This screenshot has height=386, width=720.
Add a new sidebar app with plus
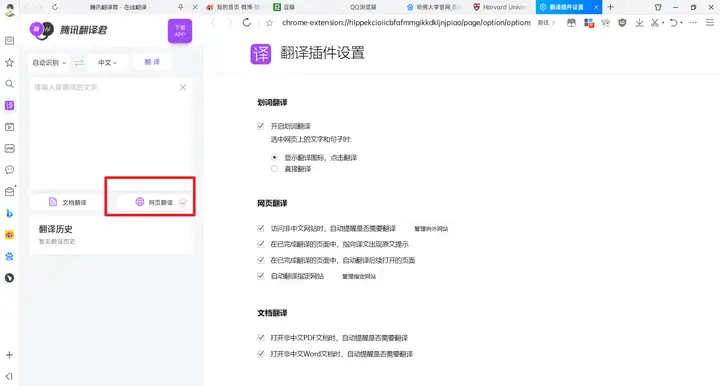tap(9, 355)
